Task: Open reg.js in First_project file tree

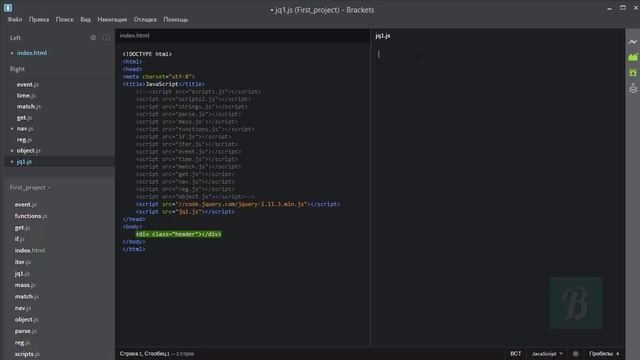Action: click(22, 342)
